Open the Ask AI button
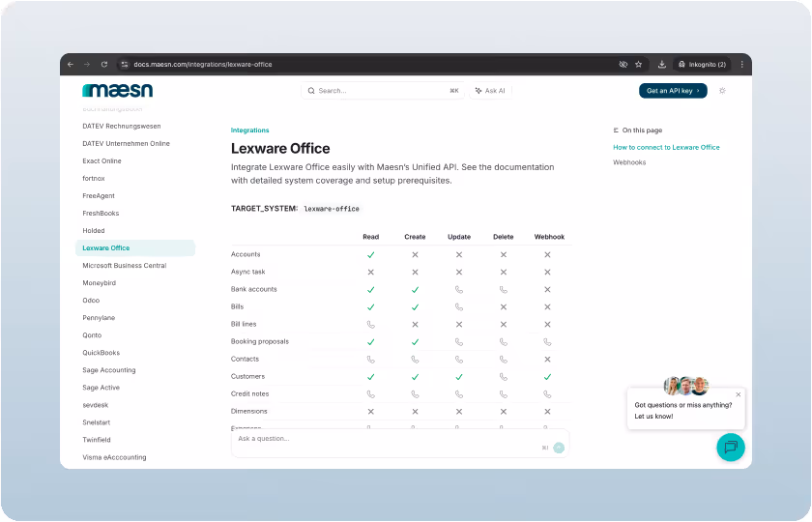This screenshot has height=522, width=812. pos(490,91)
